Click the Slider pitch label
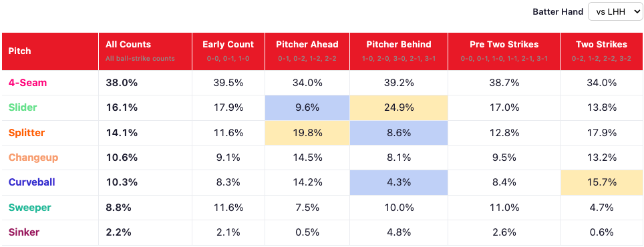 pos(23,108)
